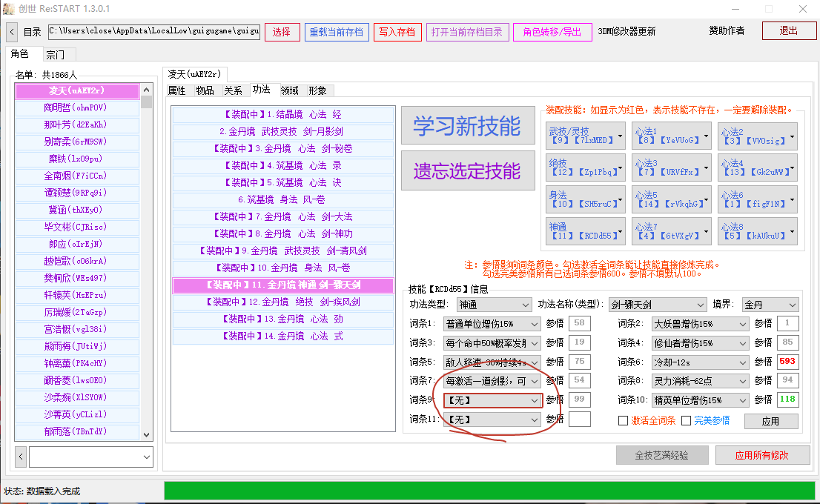
Task: Click the green progress bar at the bottom
Action: (x=489, y=491)
